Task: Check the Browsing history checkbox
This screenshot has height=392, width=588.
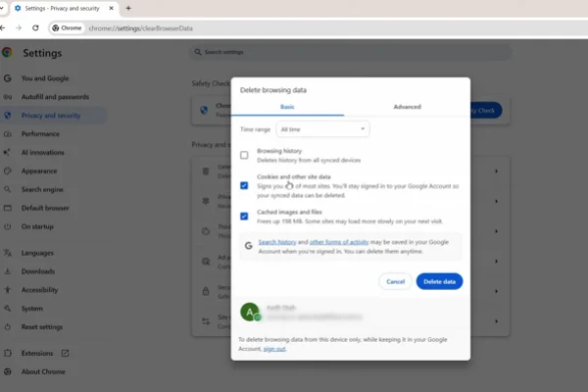Action: tap(244, 155)
